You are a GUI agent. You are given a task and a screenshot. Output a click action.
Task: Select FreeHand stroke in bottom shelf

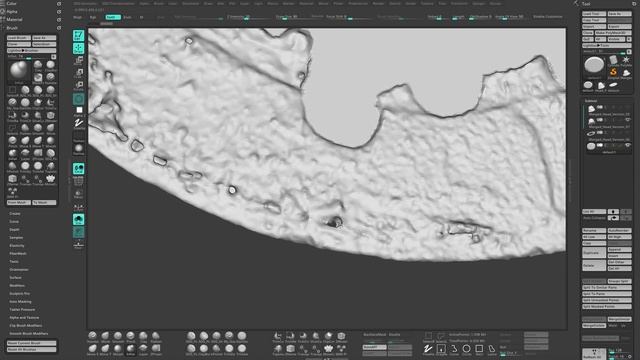tap(428, 349)
